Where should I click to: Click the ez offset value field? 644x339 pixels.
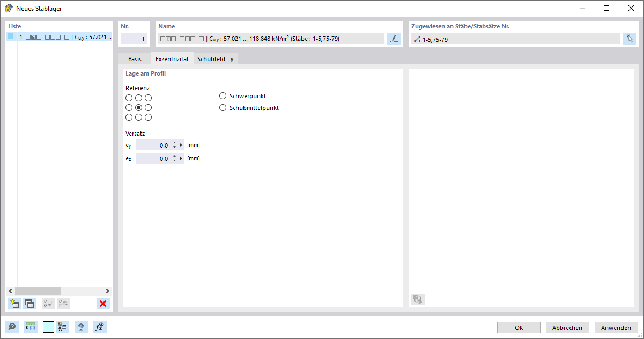point(153,159)
